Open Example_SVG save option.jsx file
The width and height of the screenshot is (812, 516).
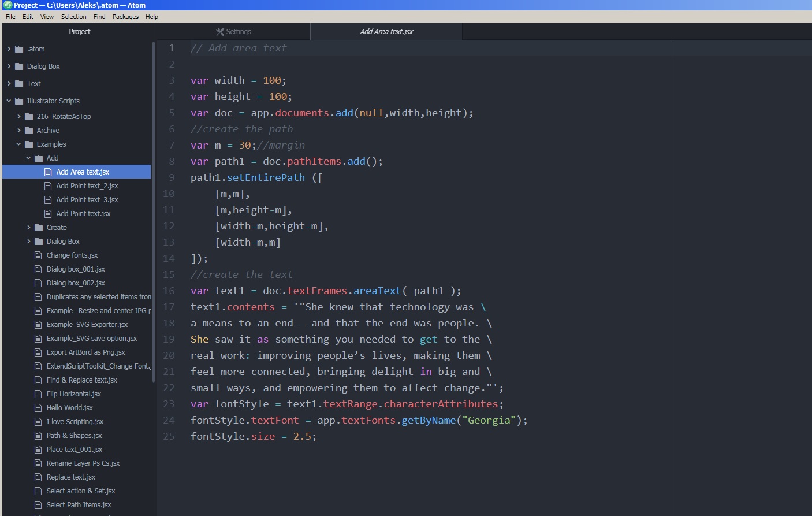coord(92,339)
